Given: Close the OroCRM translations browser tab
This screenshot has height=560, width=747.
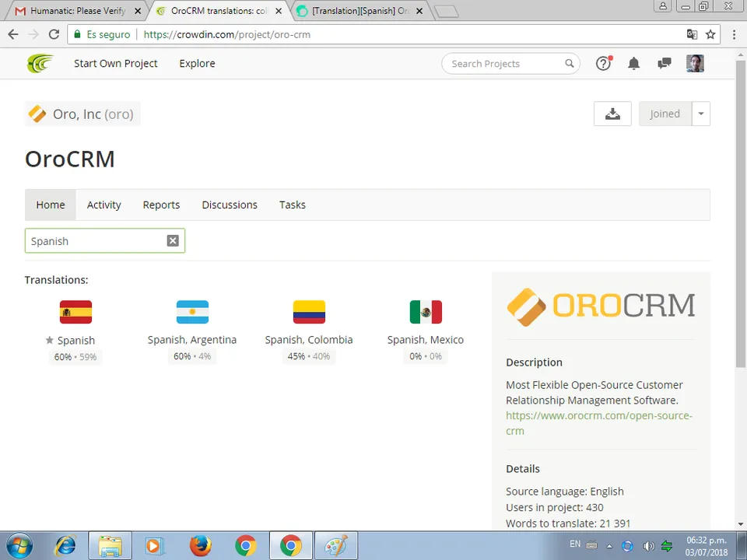Looking at the screenshot, I should tap(279, 11).
